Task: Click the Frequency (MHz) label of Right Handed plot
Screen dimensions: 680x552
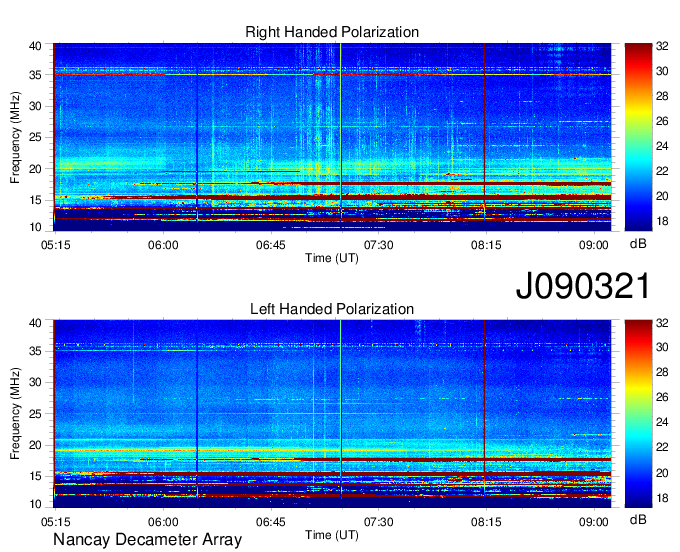Action: pos(15,137)
